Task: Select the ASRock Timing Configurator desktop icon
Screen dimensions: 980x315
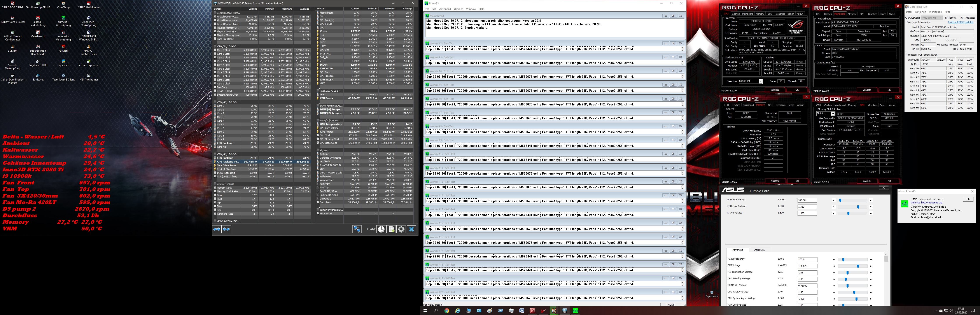Action: [12, 35]
